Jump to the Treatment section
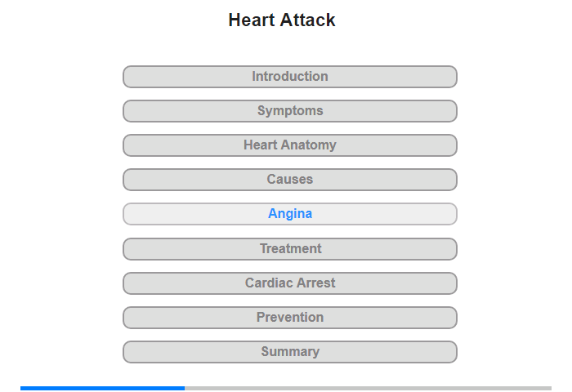Image resolution: width=572 pixels, height=392 pixels. tap(290, 249)
